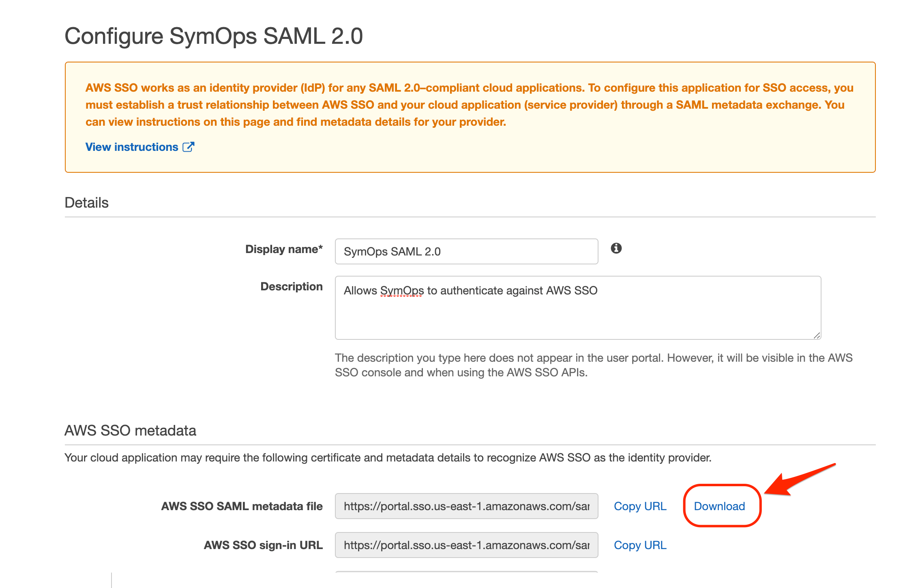Click the description help text below textarea
Image resolution: width=918 pixels, height=588 pixels.
[594, 365]
